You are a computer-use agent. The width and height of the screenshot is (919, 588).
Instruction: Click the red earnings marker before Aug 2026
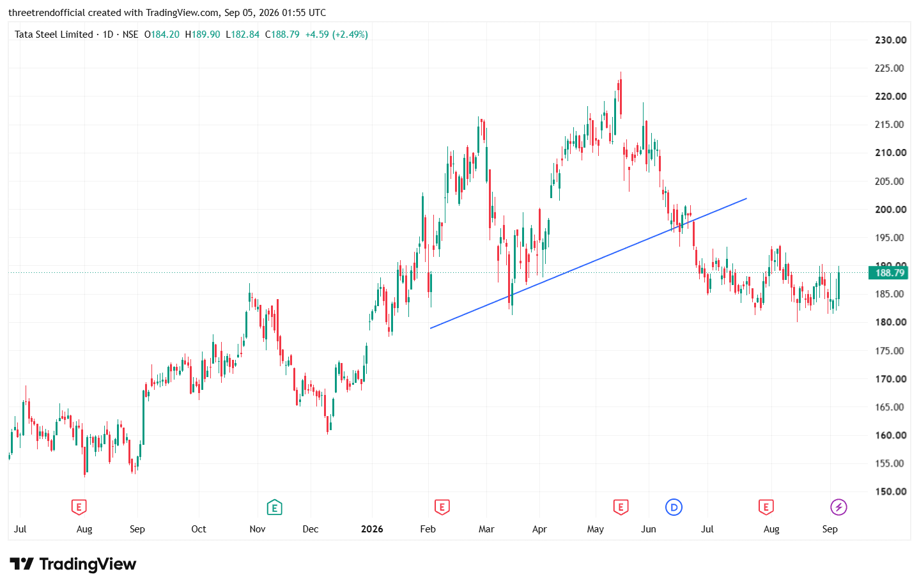click(766, 507)
